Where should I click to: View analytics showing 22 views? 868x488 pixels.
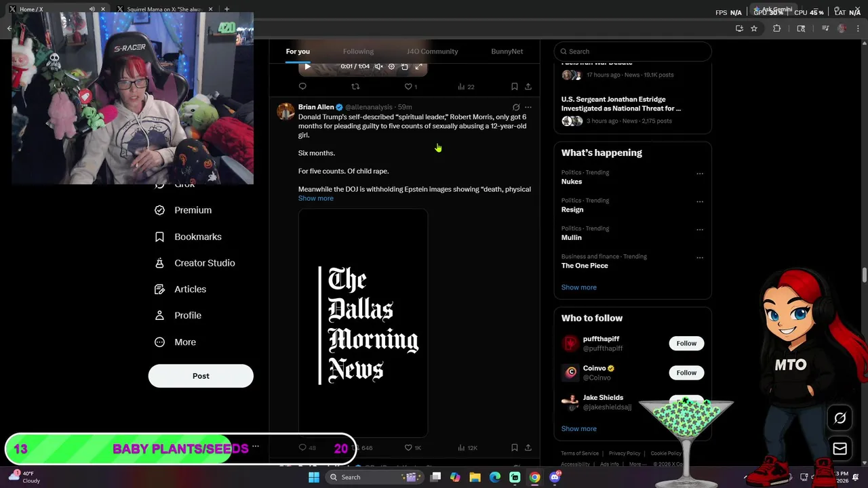tap(466, 87)
